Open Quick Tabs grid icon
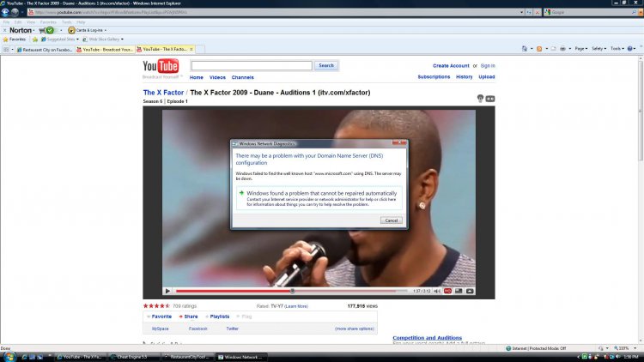Screen dimensions: 644x362 [x=6, y=49]
